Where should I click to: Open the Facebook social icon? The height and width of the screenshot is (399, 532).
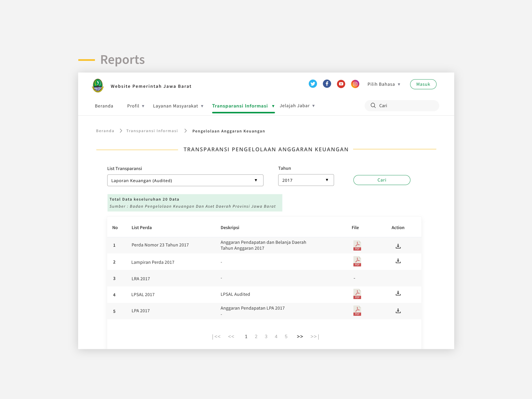[327, 84]
